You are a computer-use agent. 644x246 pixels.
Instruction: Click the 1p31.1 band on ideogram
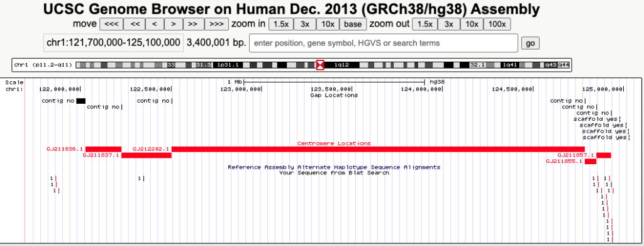228,65
